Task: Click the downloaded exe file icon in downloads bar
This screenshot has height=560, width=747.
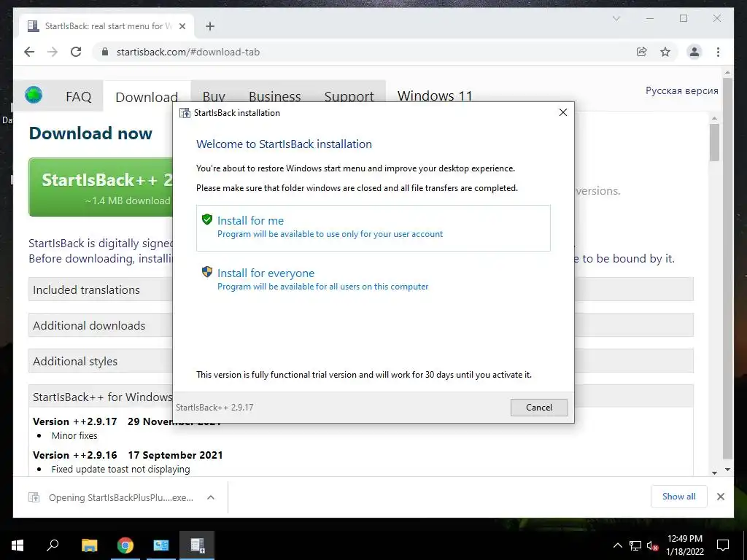Action: pos(34,497)
